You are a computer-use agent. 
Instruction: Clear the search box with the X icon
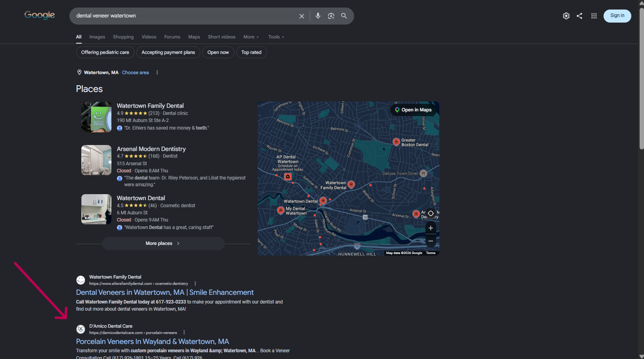pos(302,16)
